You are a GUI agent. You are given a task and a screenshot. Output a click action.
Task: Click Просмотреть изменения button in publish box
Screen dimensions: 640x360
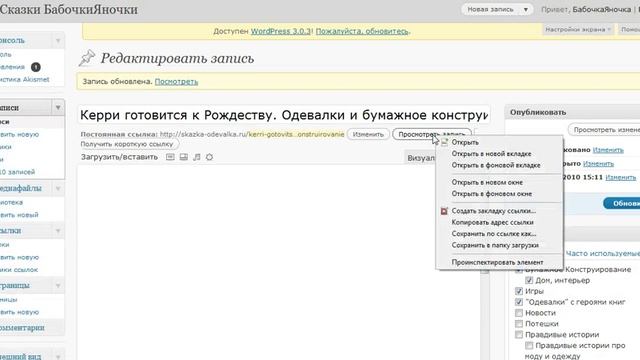(604, 130)
